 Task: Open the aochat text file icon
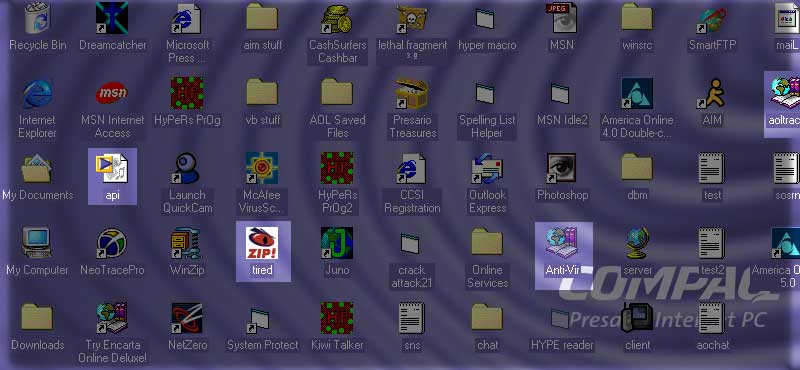point(712,318)
